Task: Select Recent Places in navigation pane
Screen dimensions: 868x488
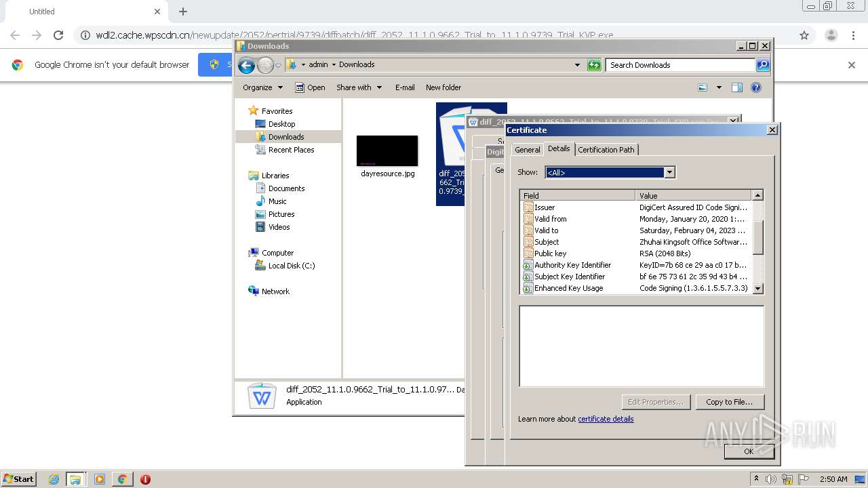Action: [x=285, y=150]
